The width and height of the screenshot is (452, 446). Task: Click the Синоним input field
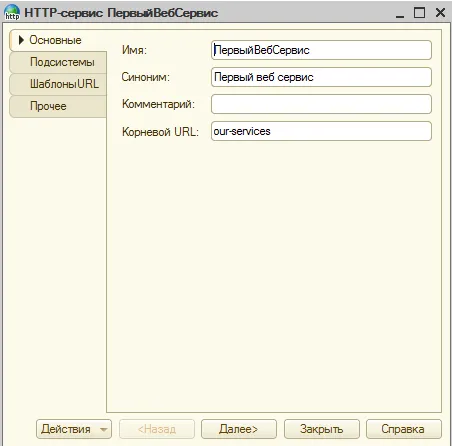pos(321,77)
